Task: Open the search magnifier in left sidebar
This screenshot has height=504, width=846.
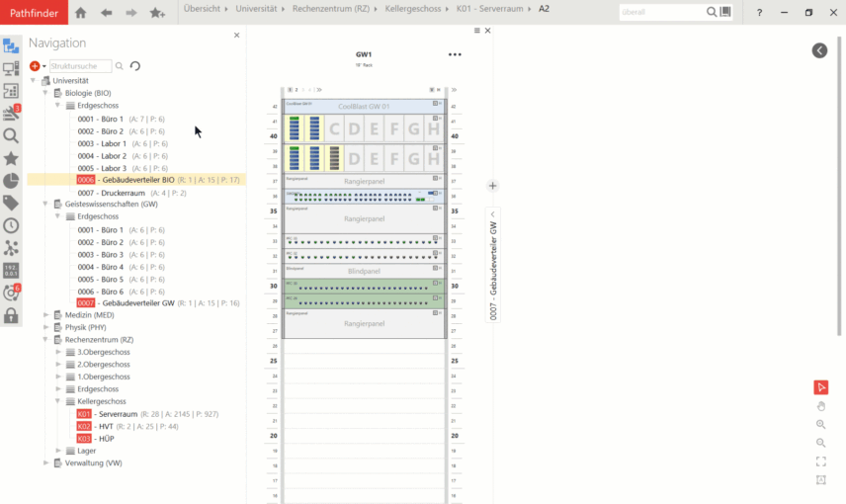Action: [x=11, y=136]
